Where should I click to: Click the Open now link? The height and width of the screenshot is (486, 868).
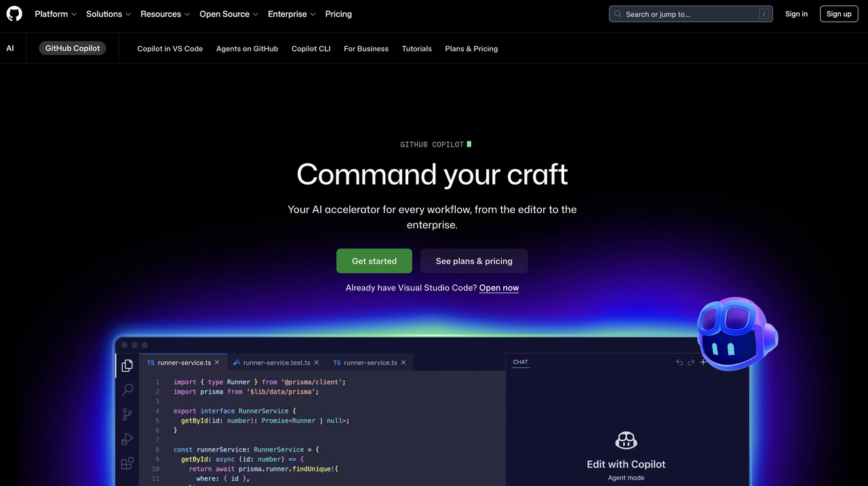pyautogui.click(x=499, y=288)
